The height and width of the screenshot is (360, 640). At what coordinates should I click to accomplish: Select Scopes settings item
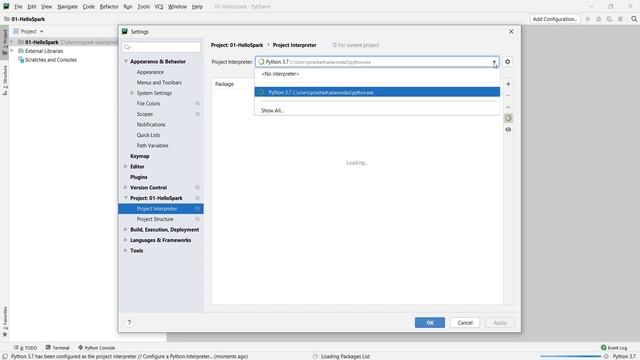144,114
